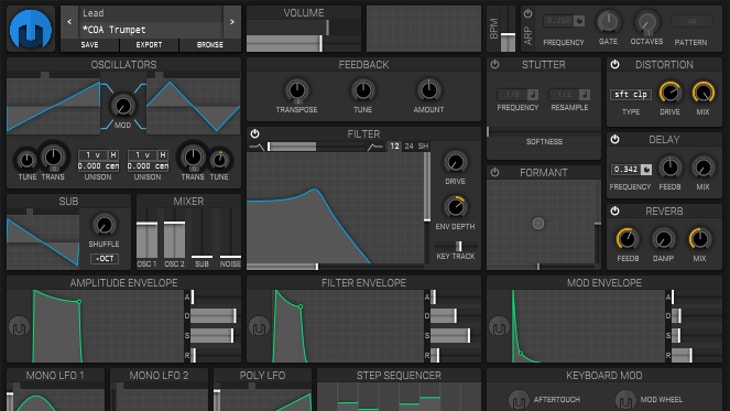The width and height of the screenshot is (730, 411).
Task: Click the BROWSE presets button
Action: [x=210, y=45]
